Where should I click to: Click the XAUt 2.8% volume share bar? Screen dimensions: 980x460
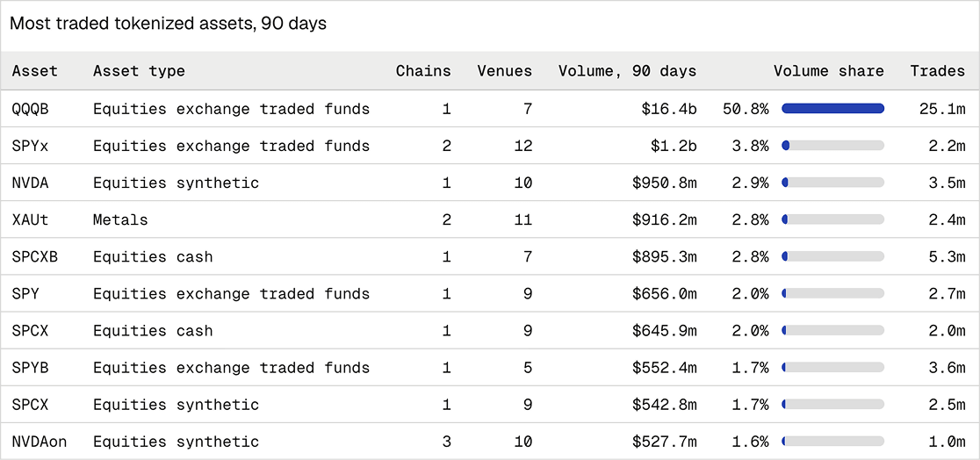coord(833,219)
